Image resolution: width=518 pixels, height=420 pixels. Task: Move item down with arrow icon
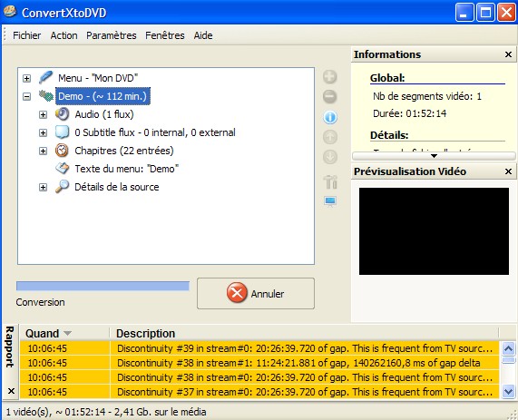click(329, 157)
